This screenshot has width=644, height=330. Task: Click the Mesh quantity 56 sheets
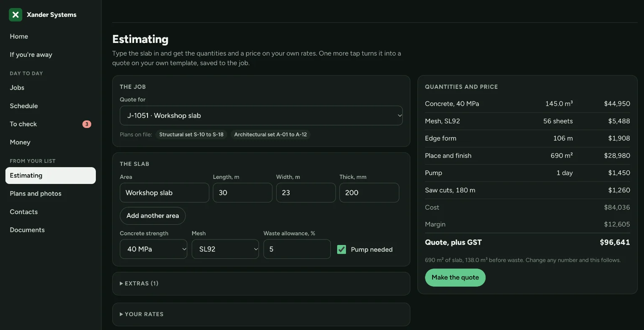[x=558, y=121]
